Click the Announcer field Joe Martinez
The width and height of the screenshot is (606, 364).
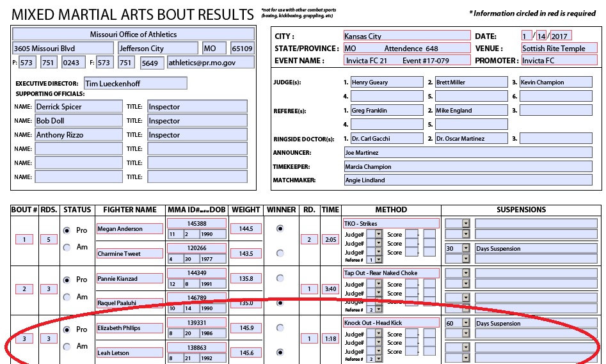click(468, 152)
